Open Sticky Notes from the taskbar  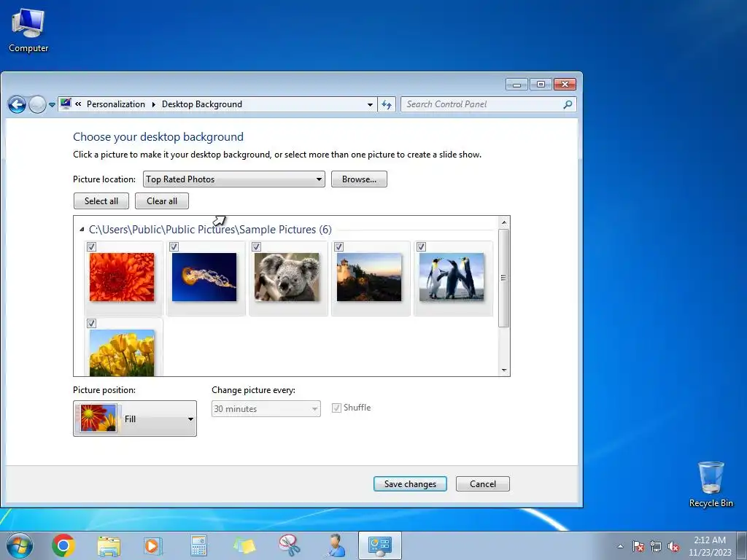244,545
